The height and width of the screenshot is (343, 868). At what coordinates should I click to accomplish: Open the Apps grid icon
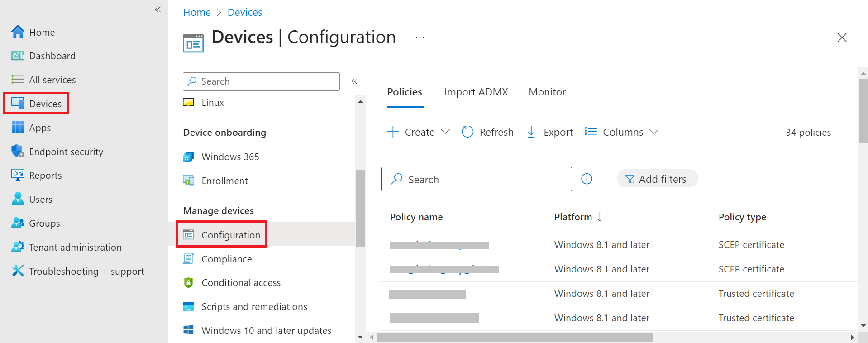pyautogui.click(x=18, y=128)
